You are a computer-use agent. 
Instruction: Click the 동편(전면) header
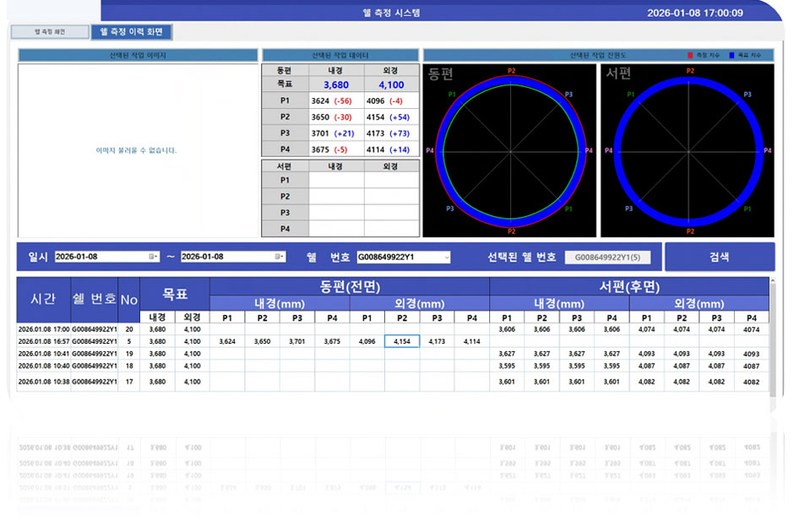350,286
